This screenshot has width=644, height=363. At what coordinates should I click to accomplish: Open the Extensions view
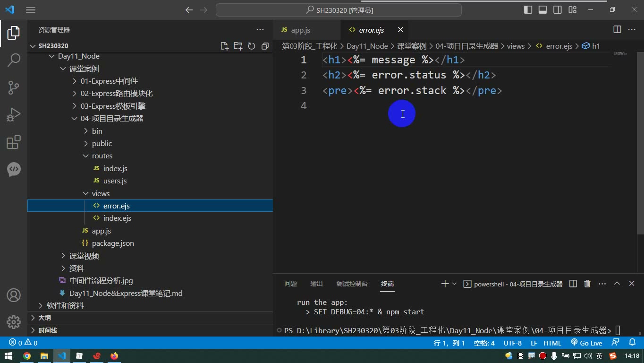coord(14,142)
